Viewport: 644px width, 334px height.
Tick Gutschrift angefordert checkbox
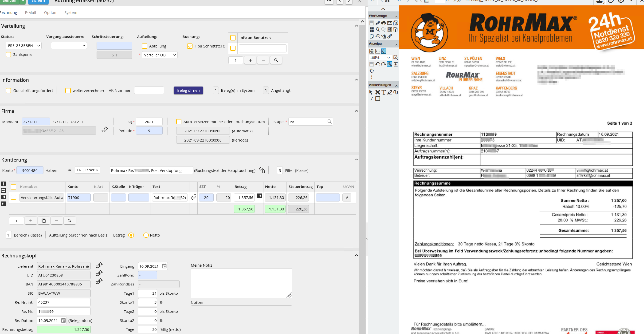click(x=8, y=91)
